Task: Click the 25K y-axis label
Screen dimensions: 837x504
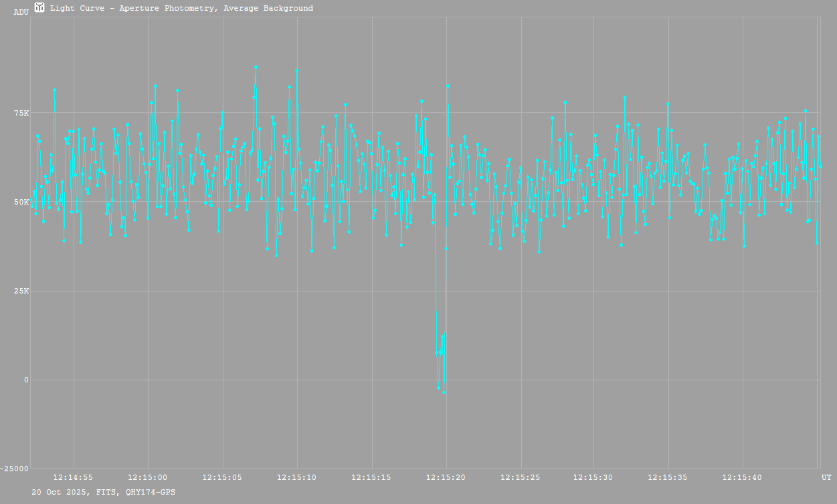Action: [x=21, y=291]
